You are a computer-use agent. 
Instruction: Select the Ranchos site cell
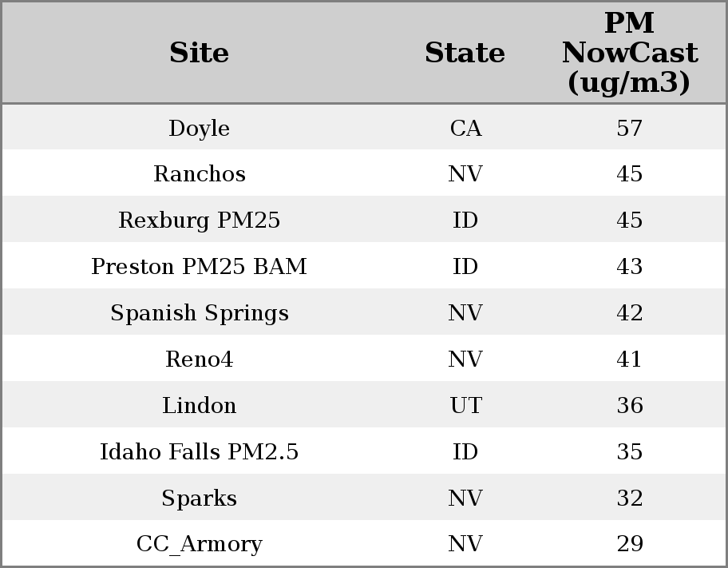pos(199,174)
